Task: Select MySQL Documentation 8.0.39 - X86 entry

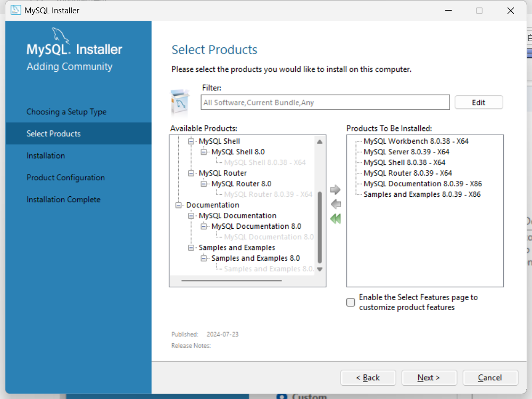Action: click(423, 184)
